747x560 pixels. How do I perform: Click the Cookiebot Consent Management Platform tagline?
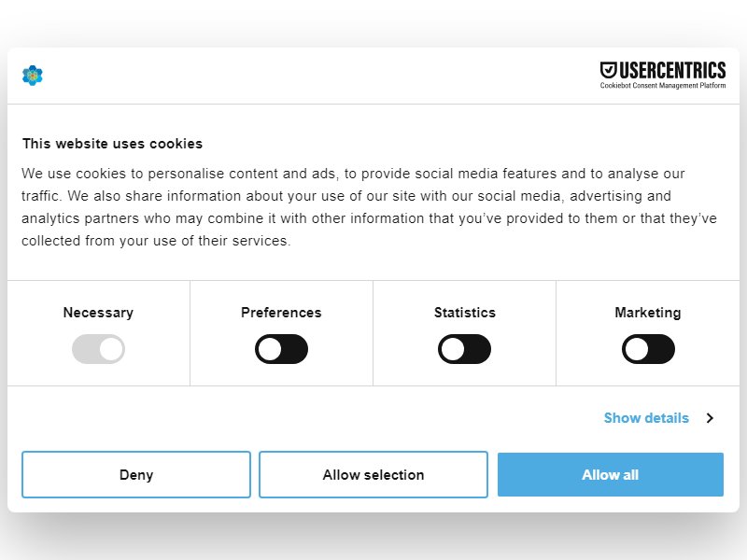click(x=663, y=86)
